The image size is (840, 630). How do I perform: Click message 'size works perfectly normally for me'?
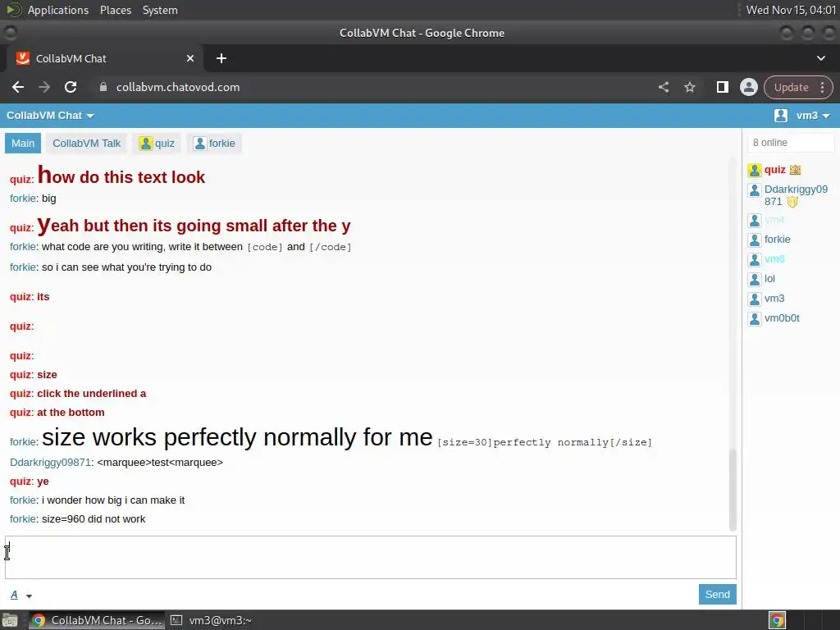tap(237, 437)
